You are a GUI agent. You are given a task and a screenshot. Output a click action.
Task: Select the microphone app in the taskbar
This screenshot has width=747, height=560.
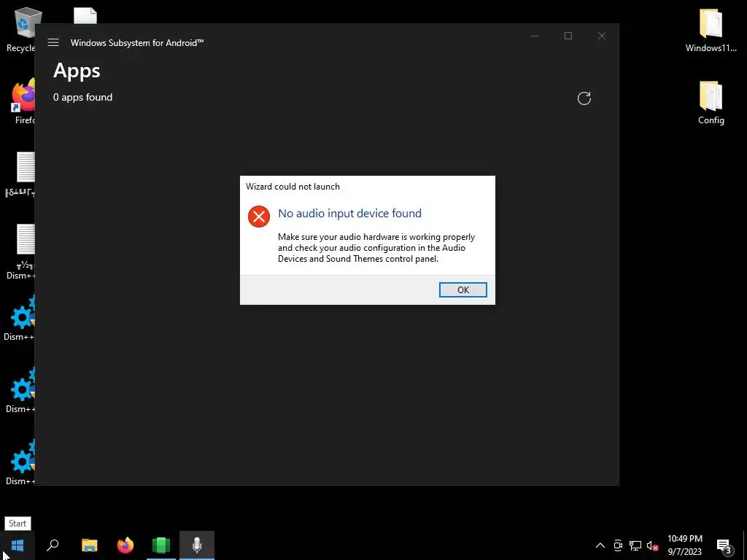point(197,545)
